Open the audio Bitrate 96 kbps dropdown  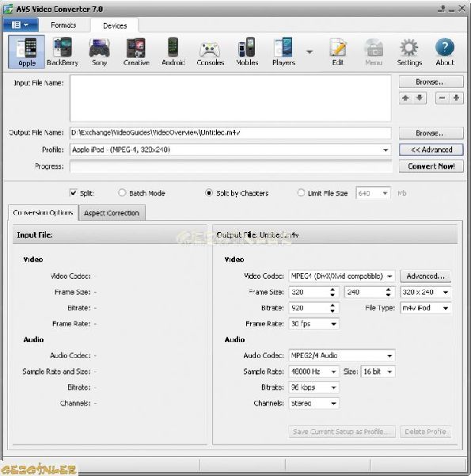(333, 387)
